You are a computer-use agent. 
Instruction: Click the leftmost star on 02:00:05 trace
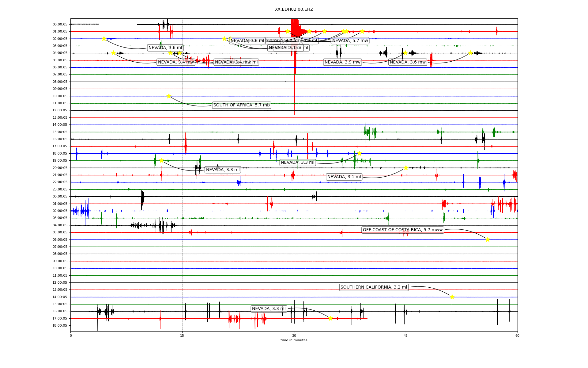[104, 39]
